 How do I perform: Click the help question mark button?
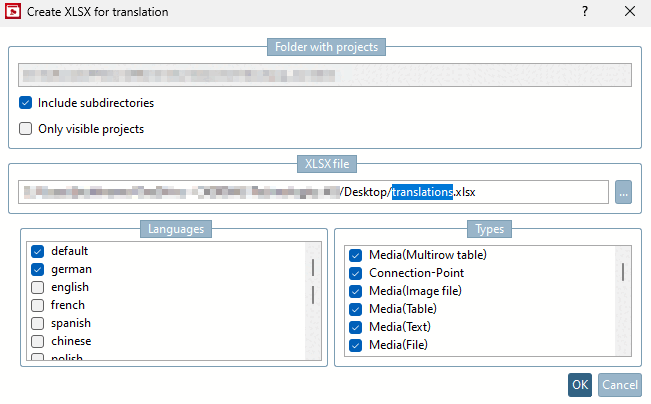tap(585, 12)
